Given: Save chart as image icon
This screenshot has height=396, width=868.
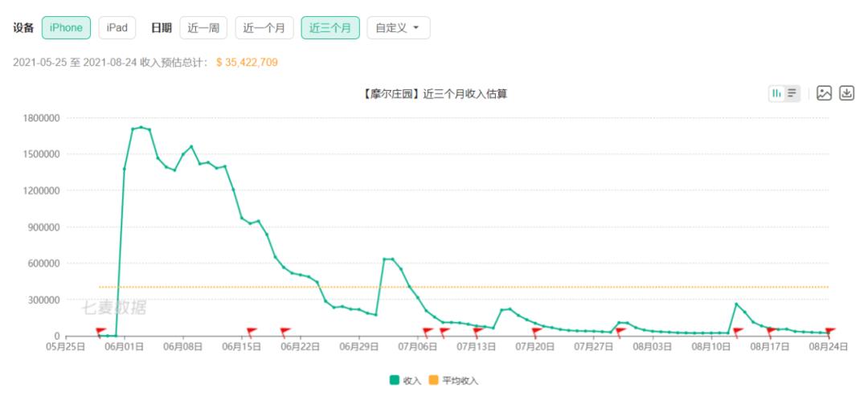Looking at the screenshot, I should click(x=824, y=94).
